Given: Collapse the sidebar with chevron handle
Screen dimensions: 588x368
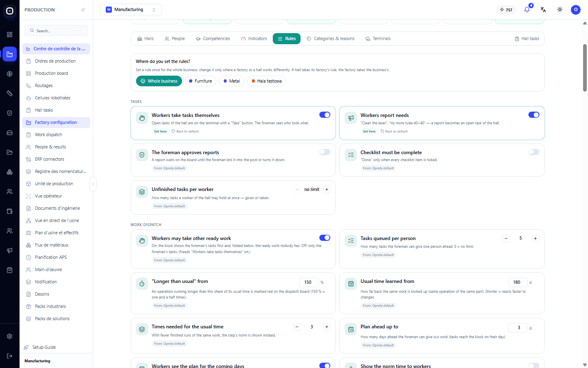Looking at the screenshot, I should point(93,184).
